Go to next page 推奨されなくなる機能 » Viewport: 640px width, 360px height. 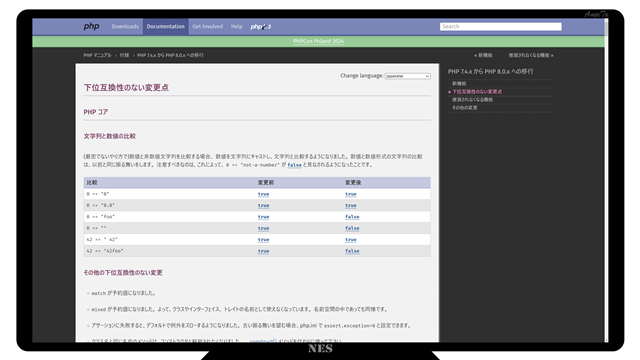[531, 55]
